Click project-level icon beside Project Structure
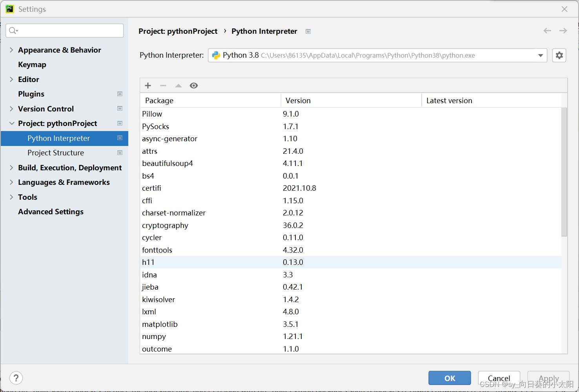Viewport: 579px width, 392px height. click(x=120, y=153)
